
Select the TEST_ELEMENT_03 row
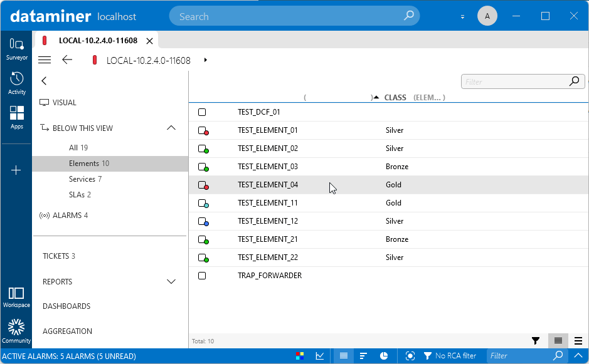tap(388, 167)
